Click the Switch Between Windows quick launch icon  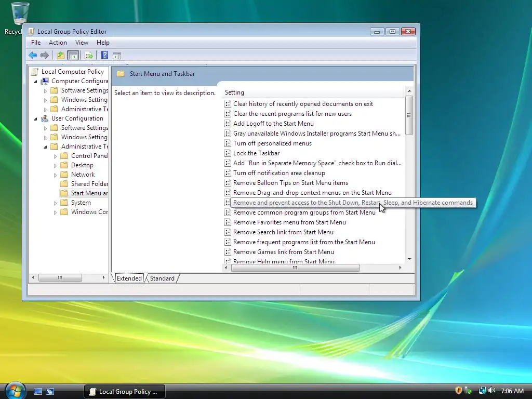point(50,391)
